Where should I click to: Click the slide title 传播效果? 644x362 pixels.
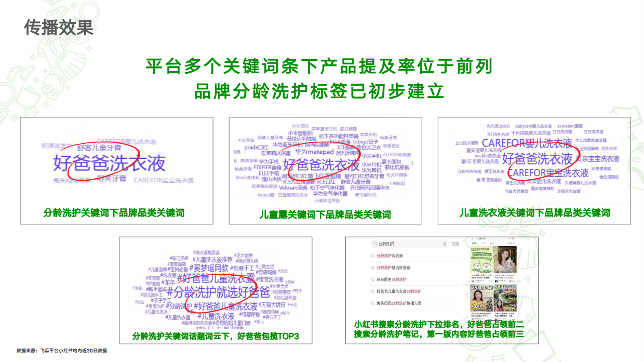tap(59, 28)
